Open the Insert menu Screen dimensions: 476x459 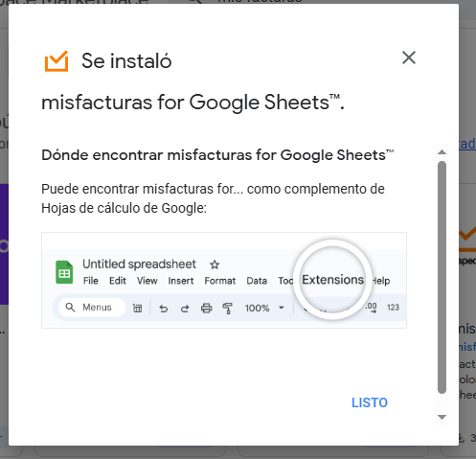(181, 281)
